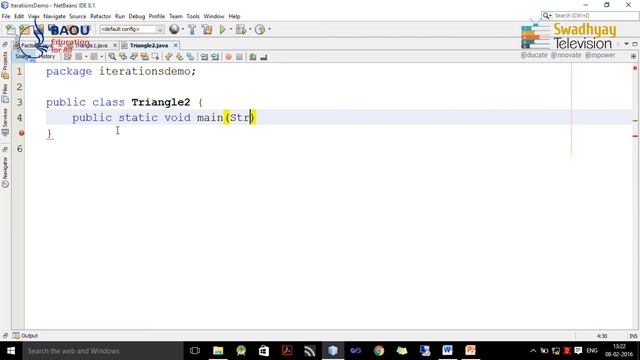Click the Windows taskbar search box
Viewport: 640px width, 360px height.
click(x=103, y=351)
